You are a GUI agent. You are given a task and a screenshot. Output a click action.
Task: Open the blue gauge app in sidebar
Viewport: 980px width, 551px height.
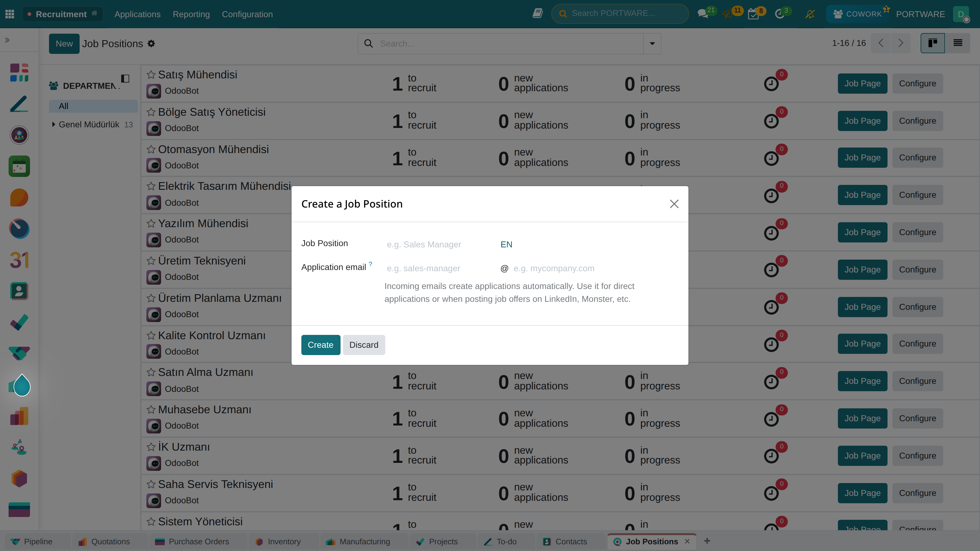(x=19, y=229)
